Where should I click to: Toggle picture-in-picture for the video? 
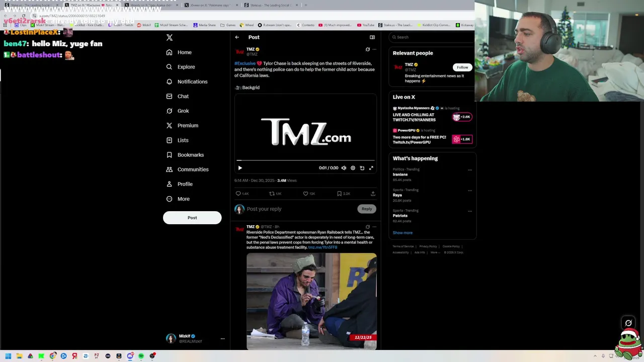(x=362, y=168)
